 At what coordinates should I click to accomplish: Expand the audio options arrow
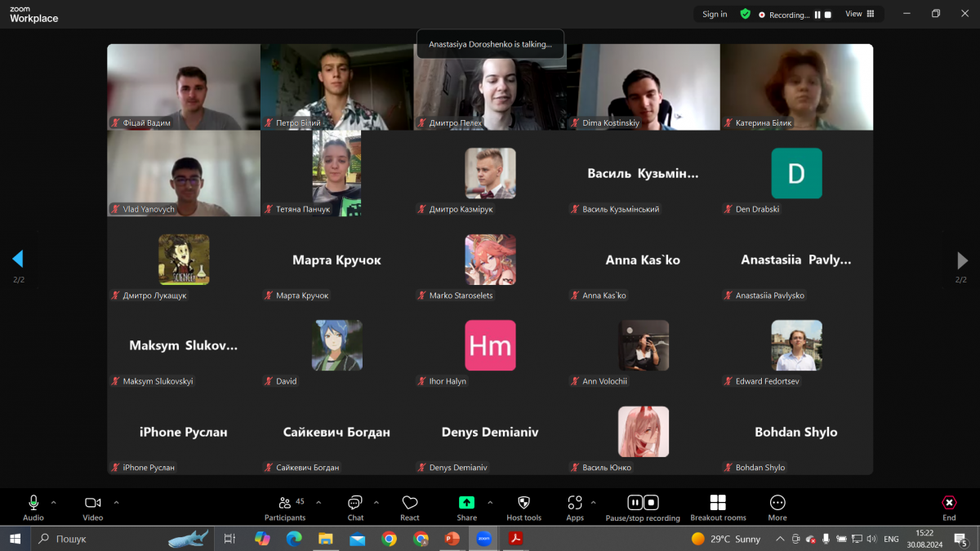point(54,502)
